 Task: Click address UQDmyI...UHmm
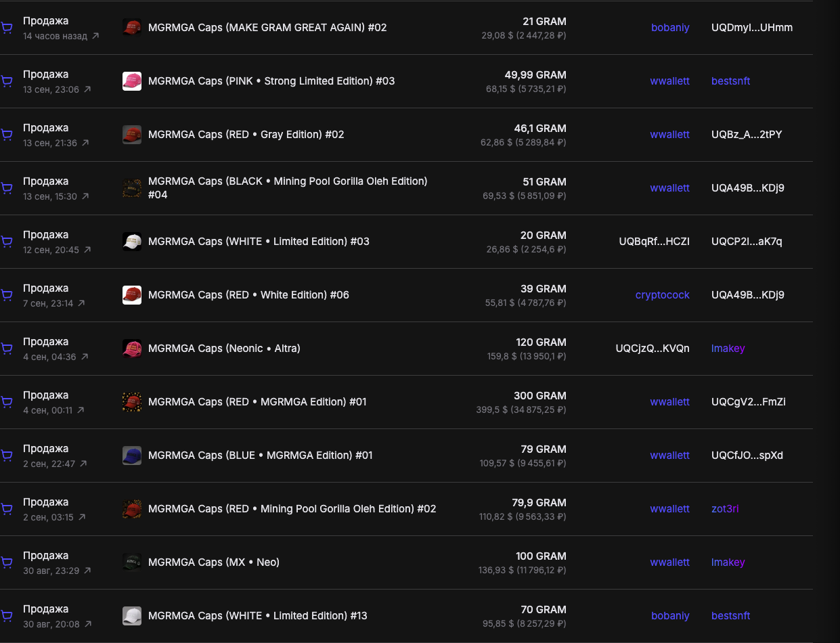[x=752, y=28]
